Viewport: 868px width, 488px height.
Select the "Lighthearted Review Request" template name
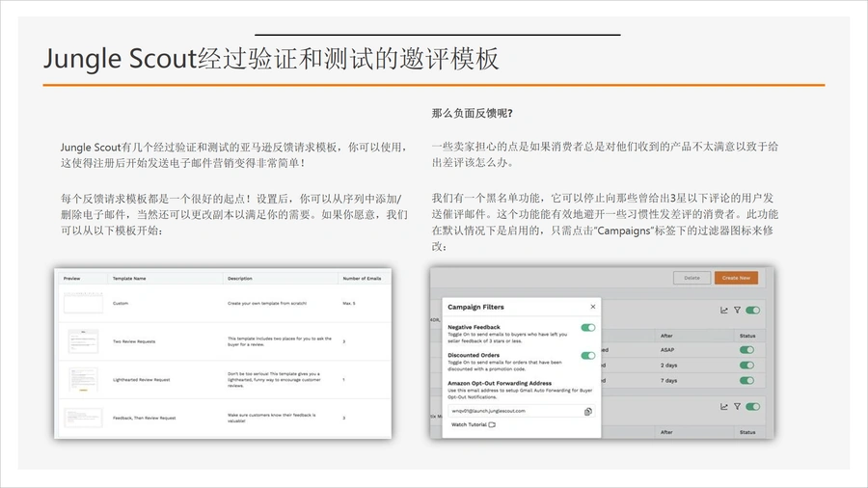pos(141,380)
